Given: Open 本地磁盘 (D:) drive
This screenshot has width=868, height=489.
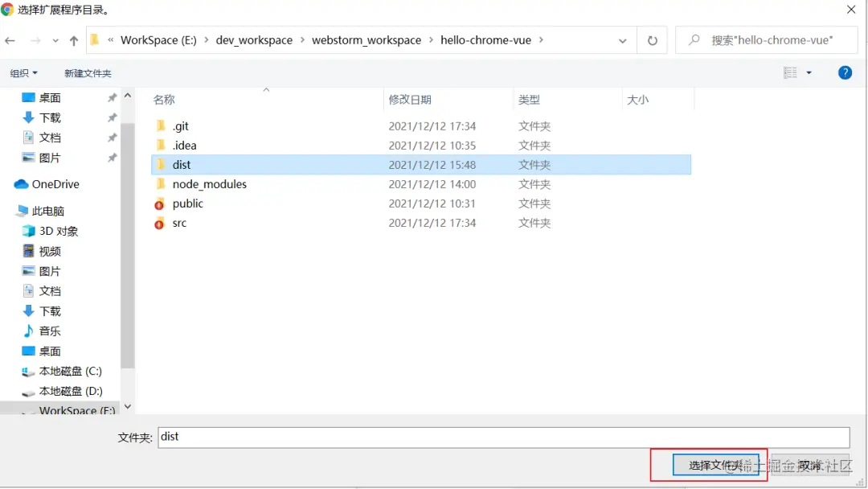Looking at the screenshot, I should [70, 391].
